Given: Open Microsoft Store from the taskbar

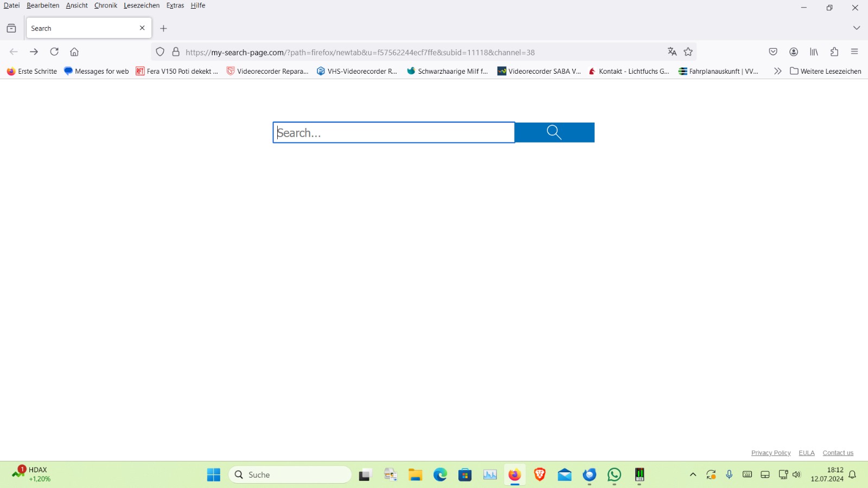Looking at the screenshot, I should (x=465, y=475).
